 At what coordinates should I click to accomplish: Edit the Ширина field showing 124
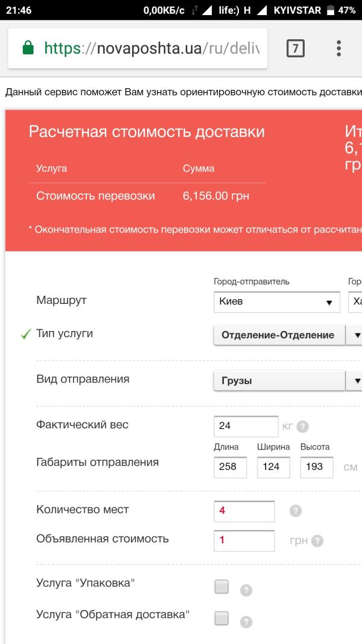(x=273, y=468)
